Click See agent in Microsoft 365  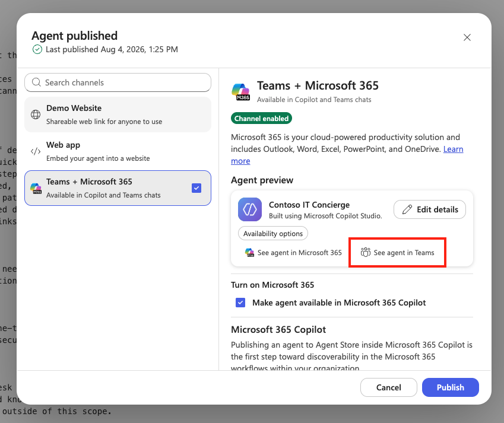[293, 253]
